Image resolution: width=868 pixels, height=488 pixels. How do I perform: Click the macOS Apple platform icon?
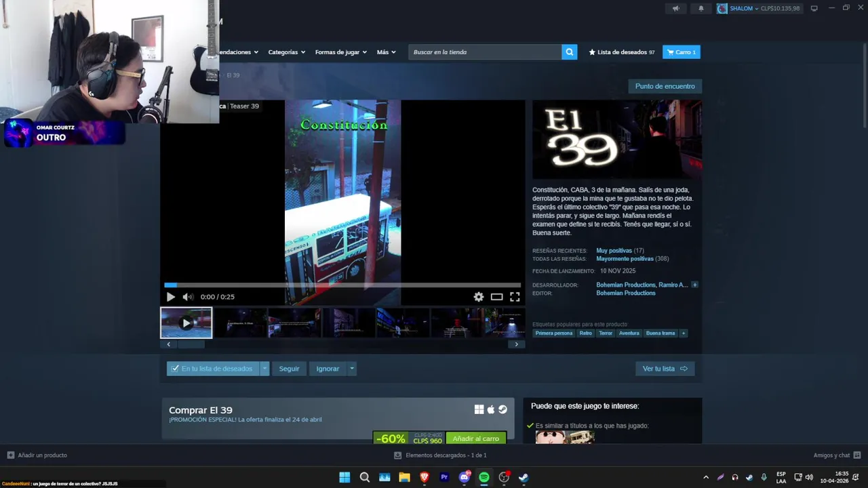(x=491, y=409)
